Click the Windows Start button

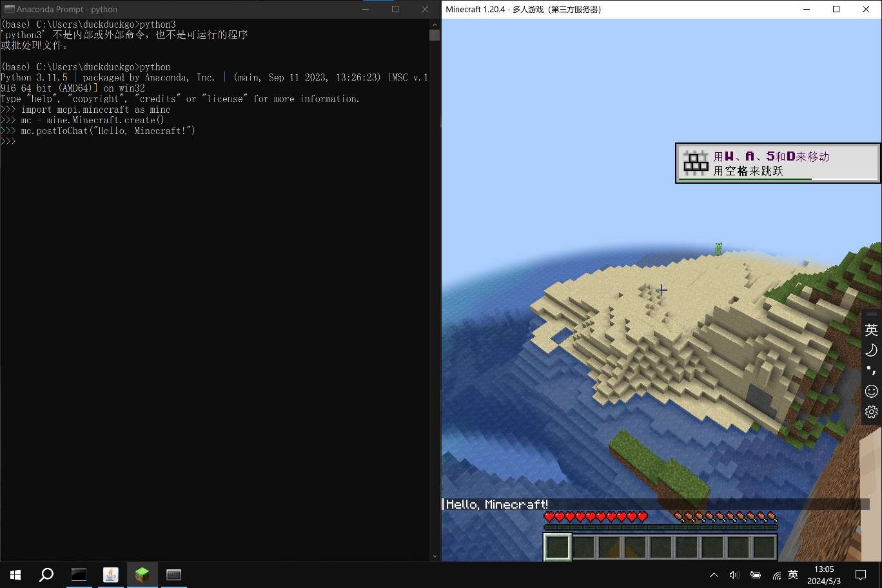[15, 574]
